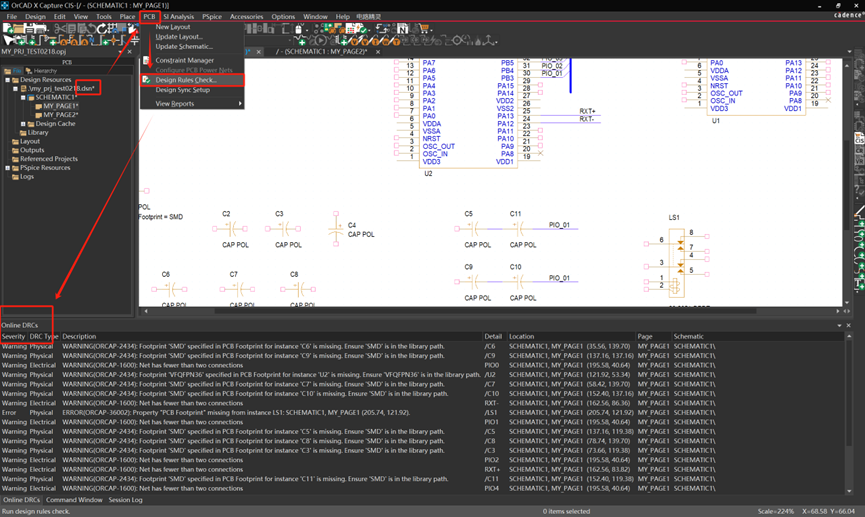Open the PSpice menu
Screen dimensions: 865x517
click(212, 17)
